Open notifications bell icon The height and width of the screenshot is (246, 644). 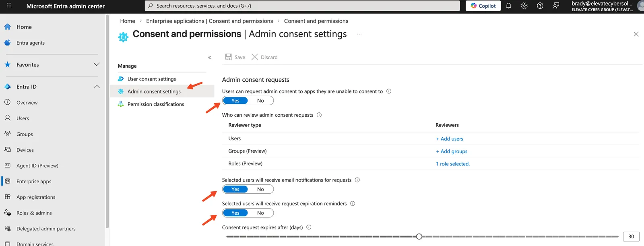(x=509, y=6)
